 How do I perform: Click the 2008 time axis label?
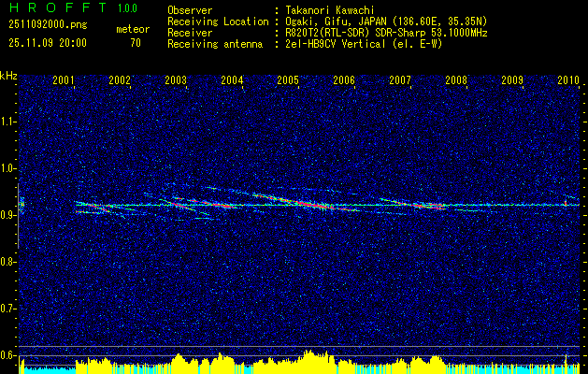[456, 80]
